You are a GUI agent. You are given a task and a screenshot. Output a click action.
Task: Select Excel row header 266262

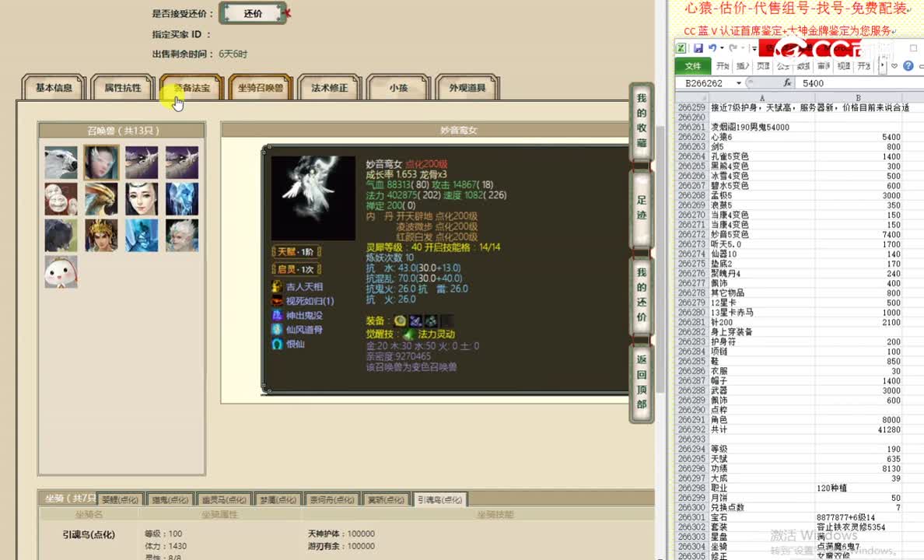(x=691, y=137)
